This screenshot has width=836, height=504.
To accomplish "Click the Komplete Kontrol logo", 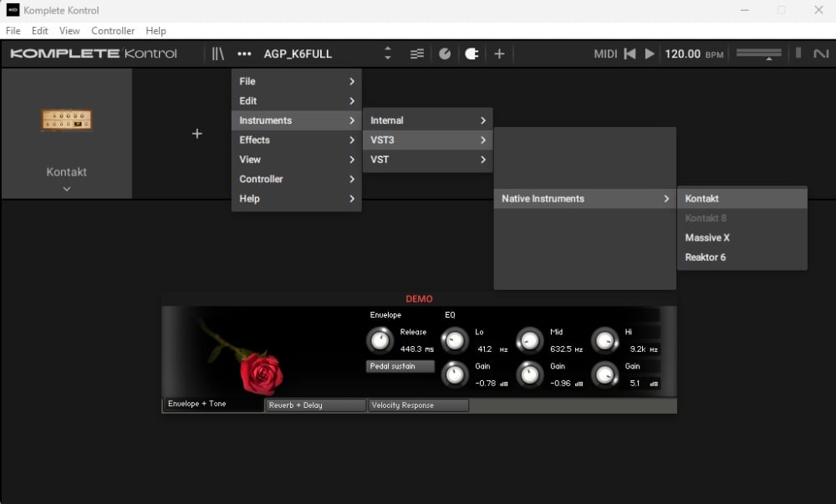I will 94,53.
